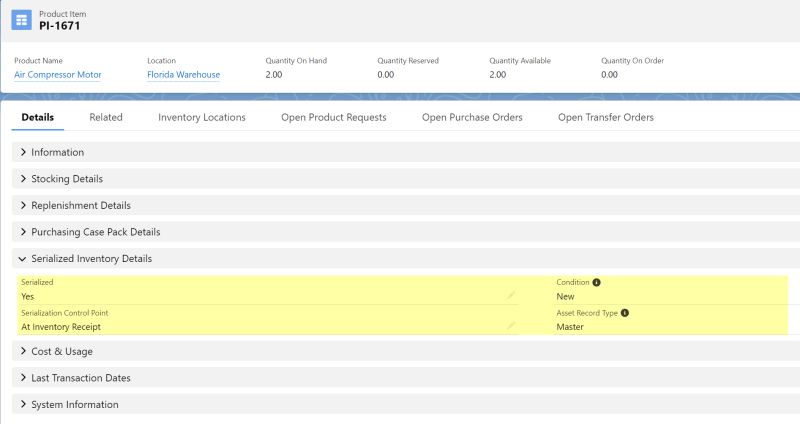Expand the Replenishment Details section
800x424 pixels.
406,205
